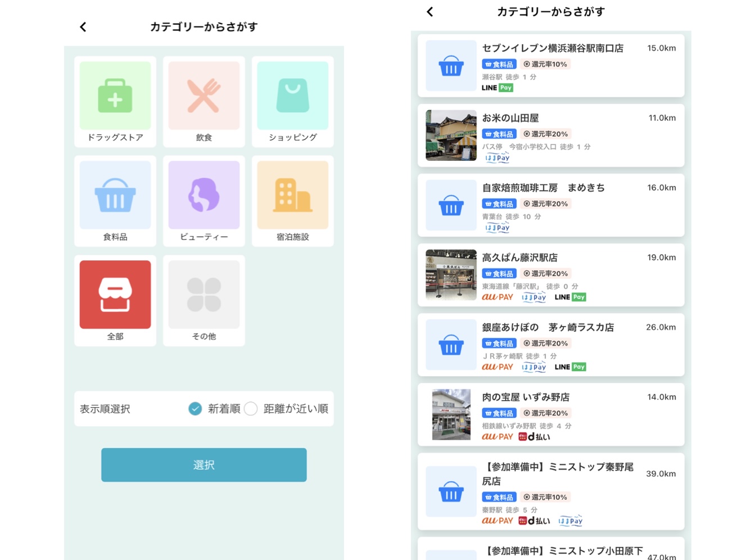
Task: Click 瀬谷駅 徒歩 1 分 access text
Action: pos(509,77)
